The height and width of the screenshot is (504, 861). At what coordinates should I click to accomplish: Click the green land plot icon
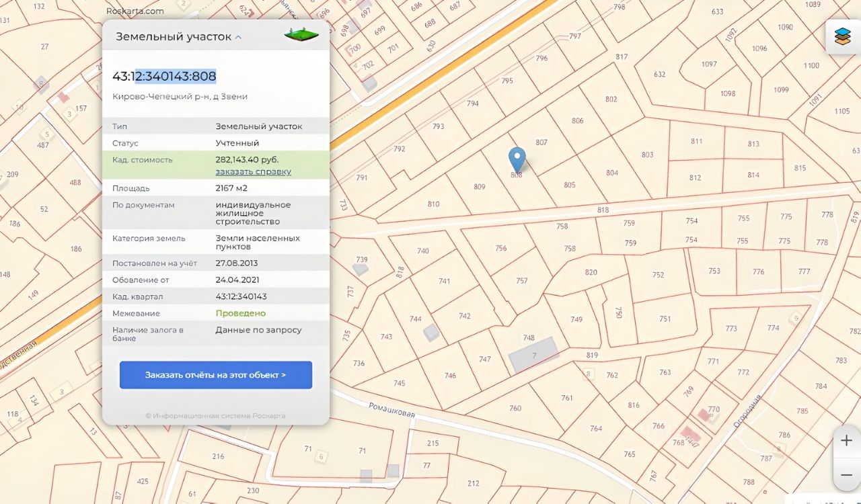[301, 34]
